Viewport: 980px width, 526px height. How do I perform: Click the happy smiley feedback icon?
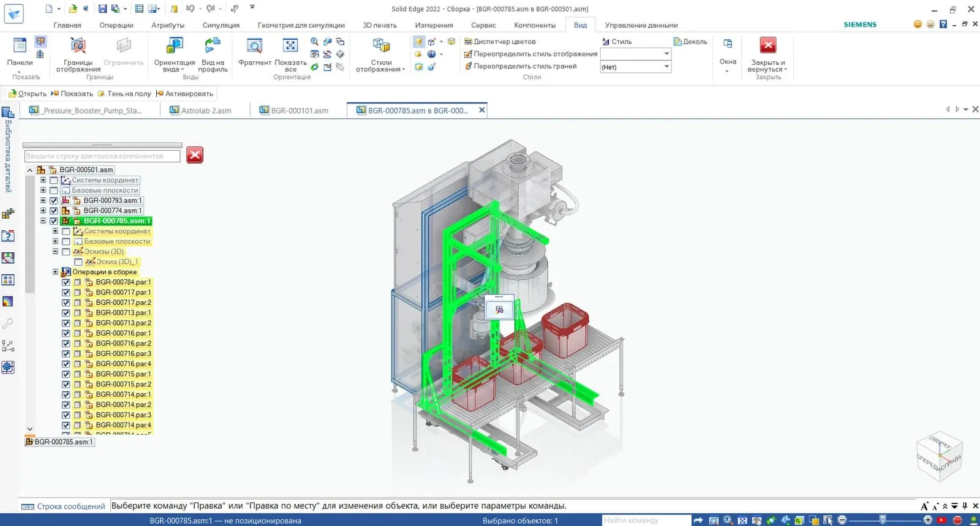(x=918, y=24)
